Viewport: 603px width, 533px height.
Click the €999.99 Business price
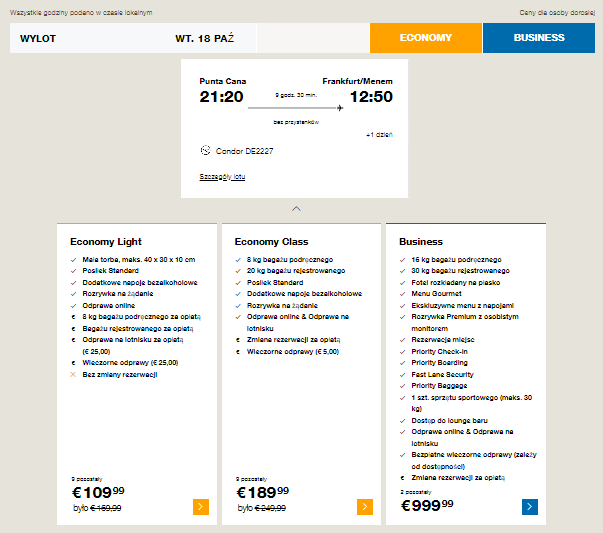[x=427, y=505]
